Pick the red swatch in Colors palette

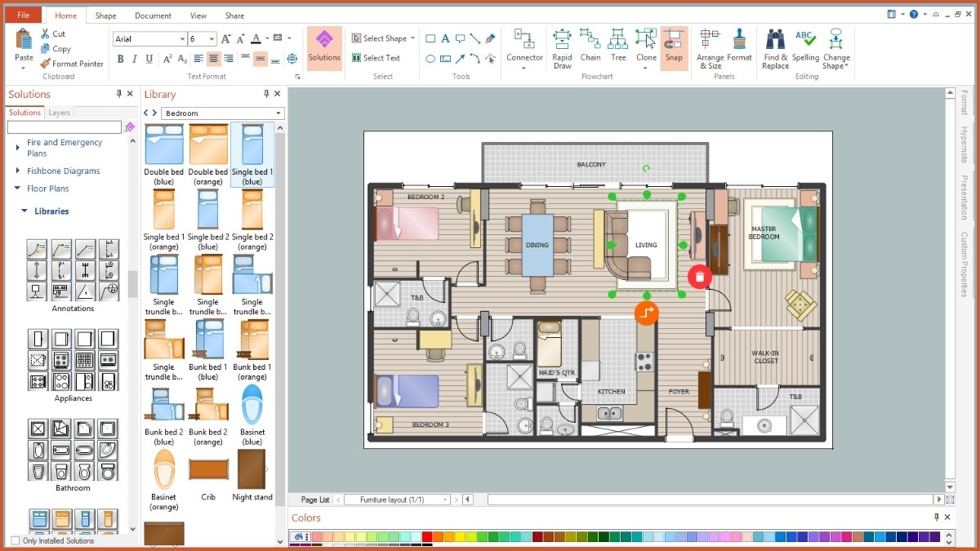click(x=427, y=535)
